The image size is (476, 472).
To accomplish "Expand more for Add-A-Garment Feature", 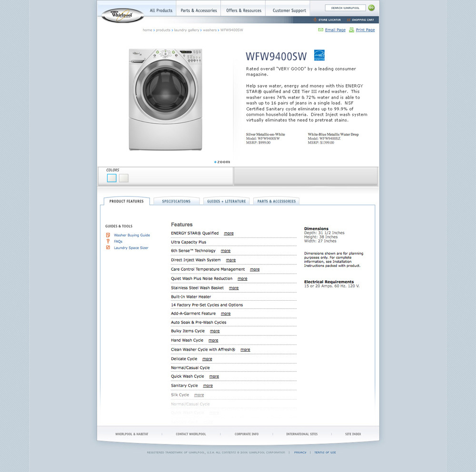I will pyautogui.click(x=226, y=313).
